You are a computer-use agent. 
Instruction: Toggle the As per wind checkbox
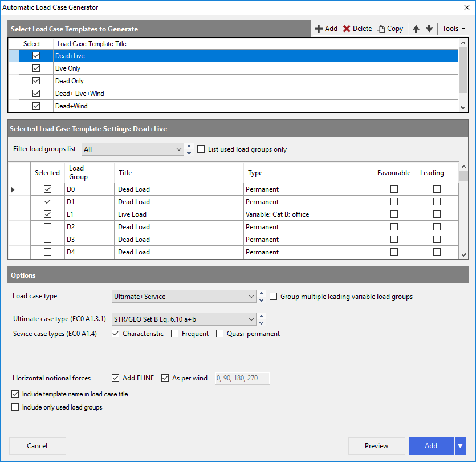[165, 378]
